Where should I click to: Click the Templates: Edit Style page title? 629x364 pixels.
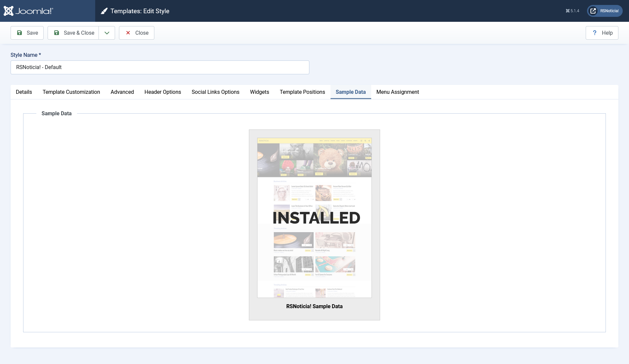coord(140,11)
